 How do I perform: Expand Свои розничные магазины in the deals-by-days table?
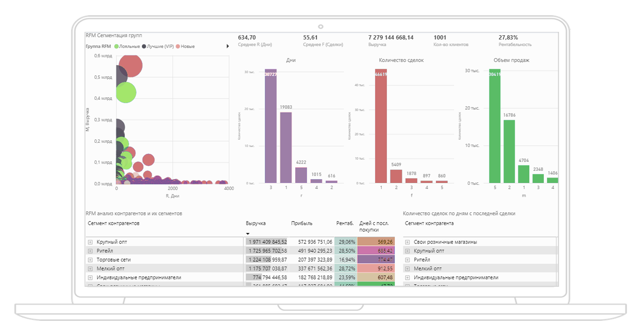click(x=407, y=242)
